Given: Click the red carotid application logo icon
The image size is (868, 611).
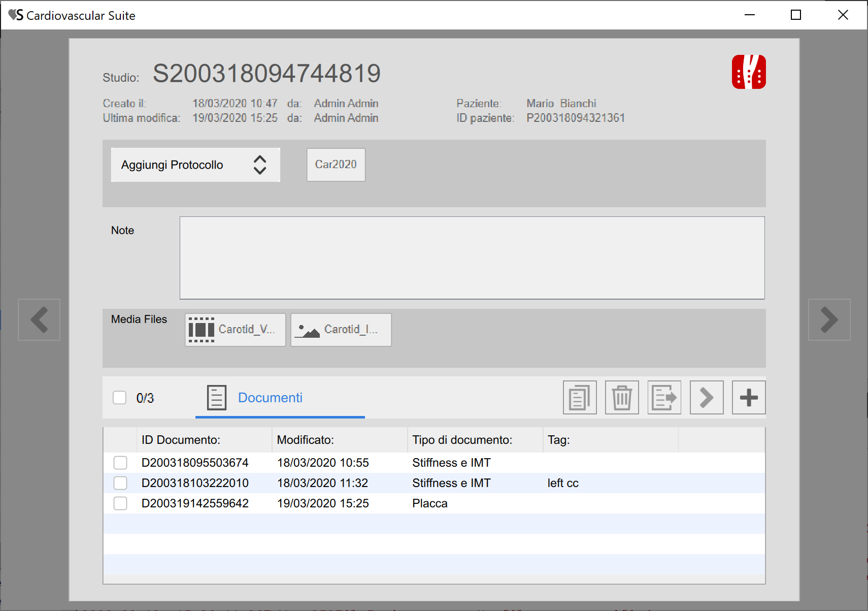Looking at the screenshot, I should tap(748, 72).
